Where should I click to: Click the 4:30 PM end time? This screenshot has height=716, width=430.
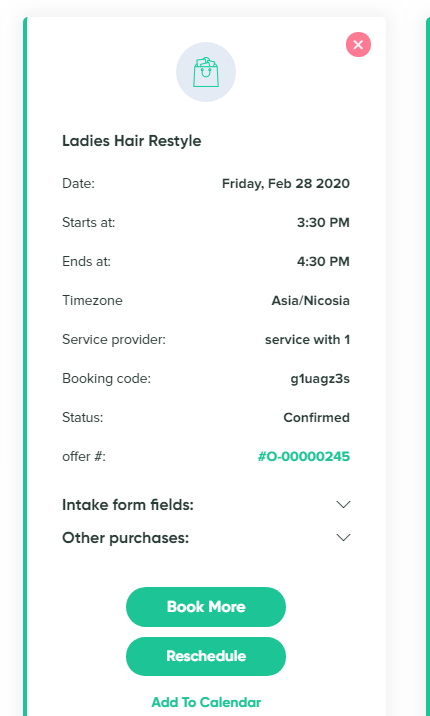coord(323,262)
